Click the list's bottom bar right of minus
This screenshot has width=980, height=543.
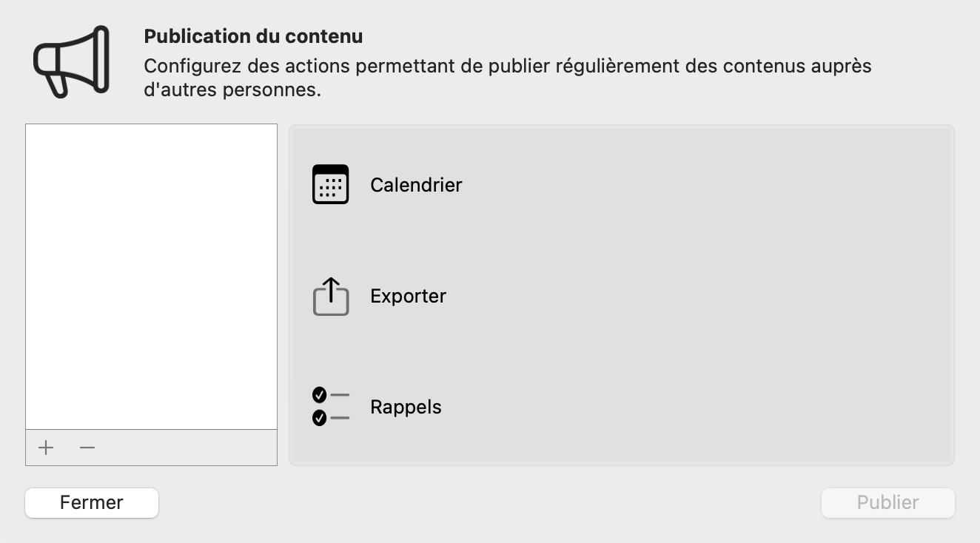point(185,448)
